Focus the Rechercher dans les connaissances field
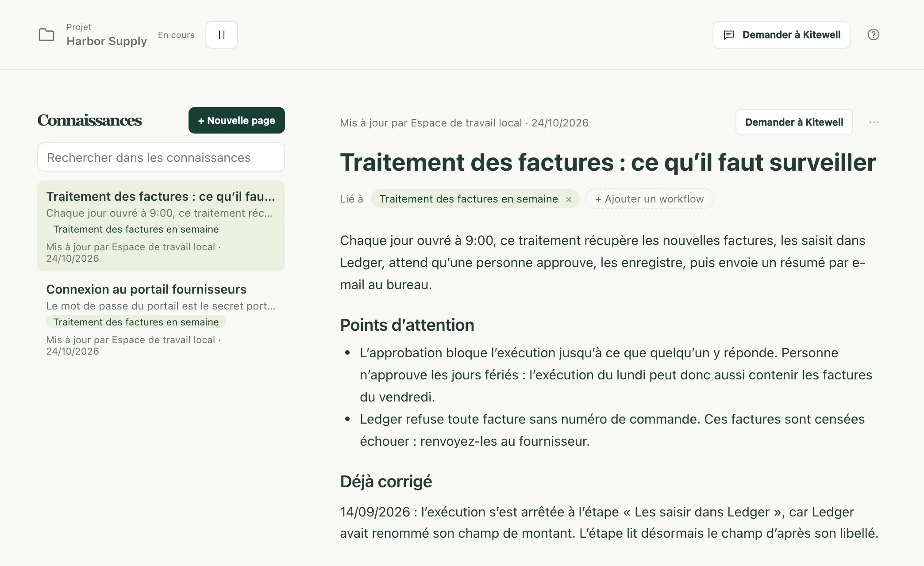The width and height of the screenshot is (924, 566). (161, 157)
